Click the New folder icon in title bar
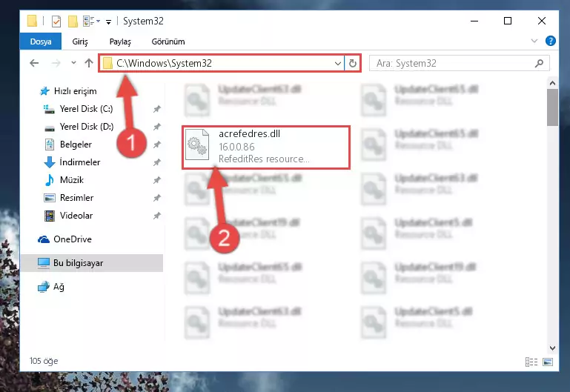Image resolution: width=570 pixels, height=392 pixels. click(73, 21)
